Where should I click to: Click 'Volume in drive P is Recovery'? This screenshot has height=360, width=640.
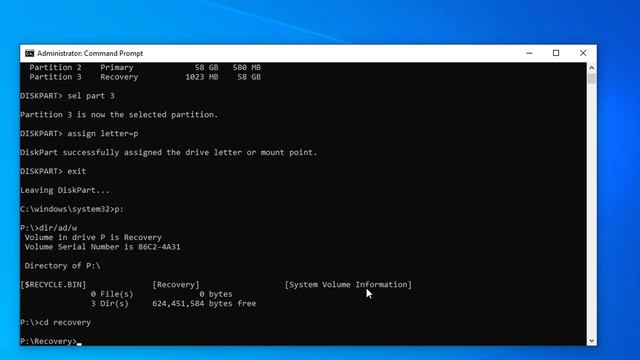(93, 237)
